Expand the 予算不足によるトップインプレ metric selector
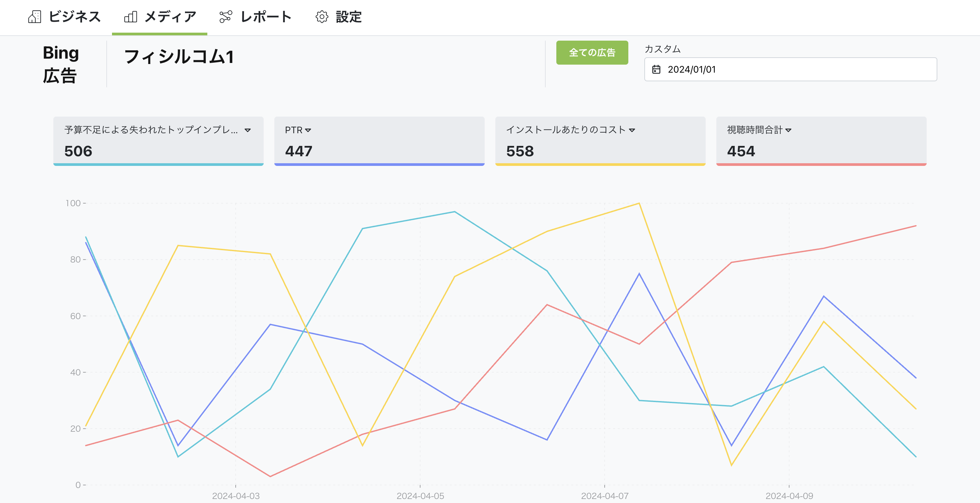The width and height of the screenshot is (980, 503). [247, 130]
